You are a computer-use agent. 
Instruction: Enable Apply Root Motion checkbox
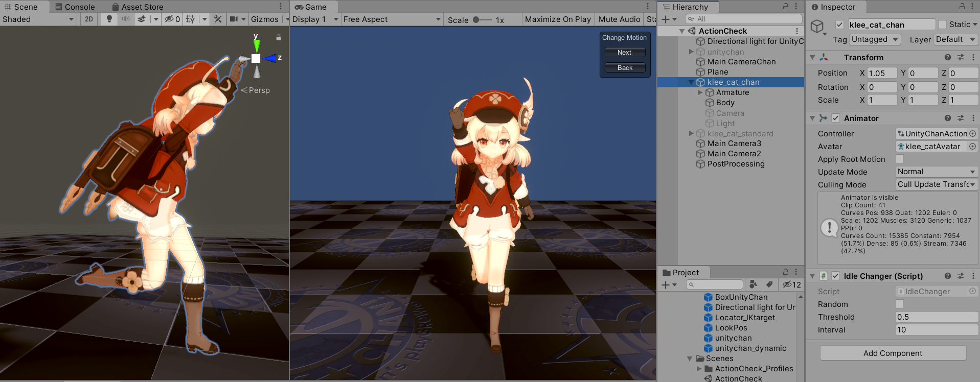coord(899,159)
